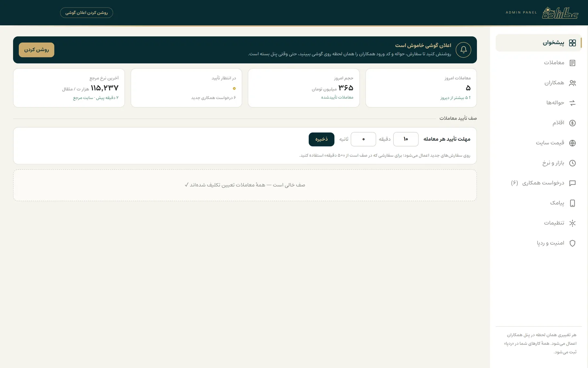The image size is (588, 368).
Task: Open the حواله‌ها menu item
Action: [x=539, y=103]
